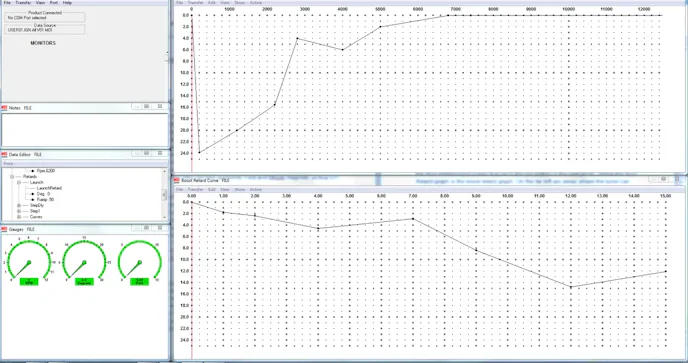Click Data Editor scrollbar up arrow
The image size is (688, 363).
[165, 171]
